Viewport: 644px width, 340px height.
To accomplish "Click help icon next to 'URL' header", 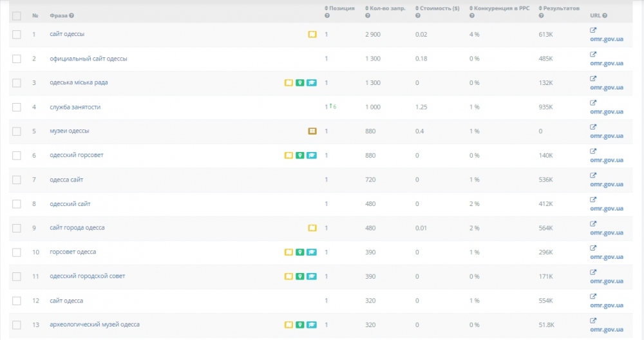I will click(x=605, y=15).
